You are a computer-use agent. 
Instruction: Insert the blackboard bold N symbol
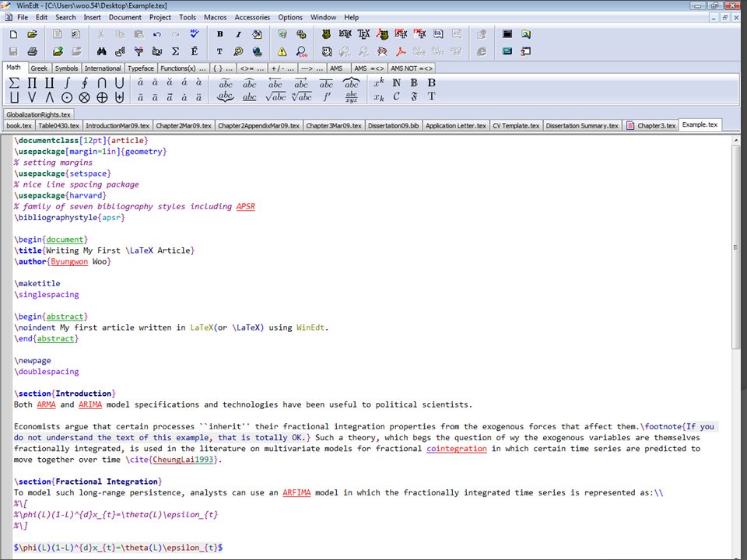click(x=396, y=83)
